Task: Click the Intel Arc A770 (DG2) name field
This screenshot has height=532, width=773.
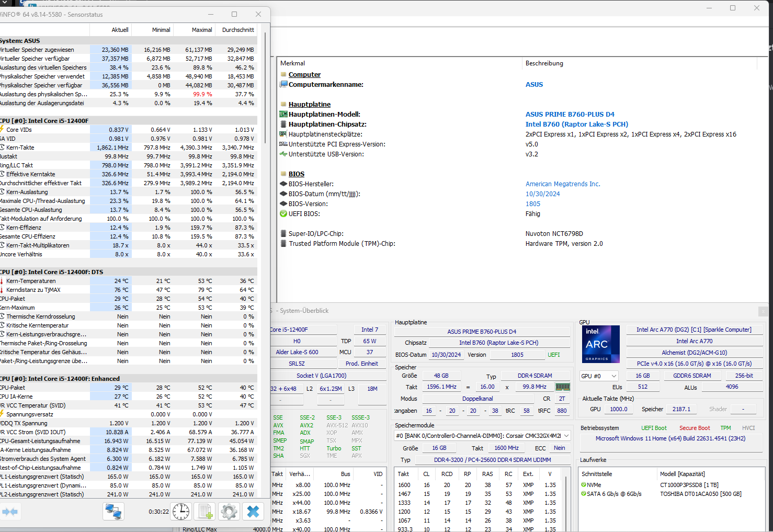Action: (x=694, y=330)
